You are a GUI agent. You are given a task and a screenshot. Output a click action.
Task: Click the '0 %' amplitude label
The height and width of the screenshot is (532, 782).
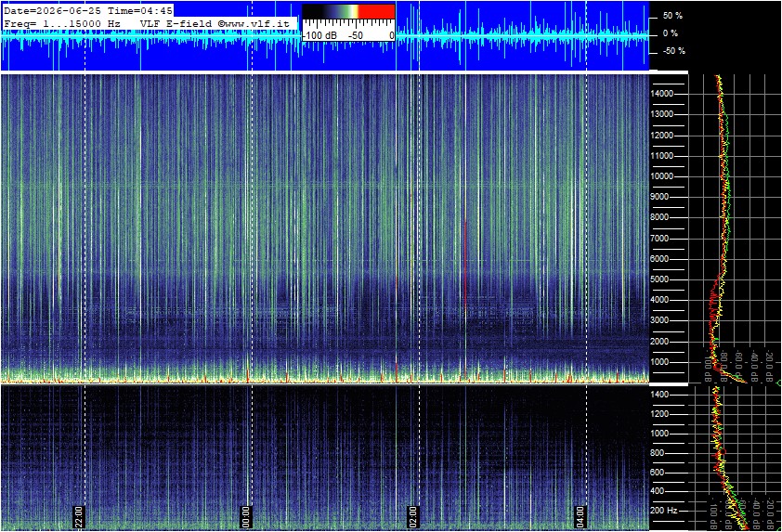pyautogui.click(x=671, y=33)
